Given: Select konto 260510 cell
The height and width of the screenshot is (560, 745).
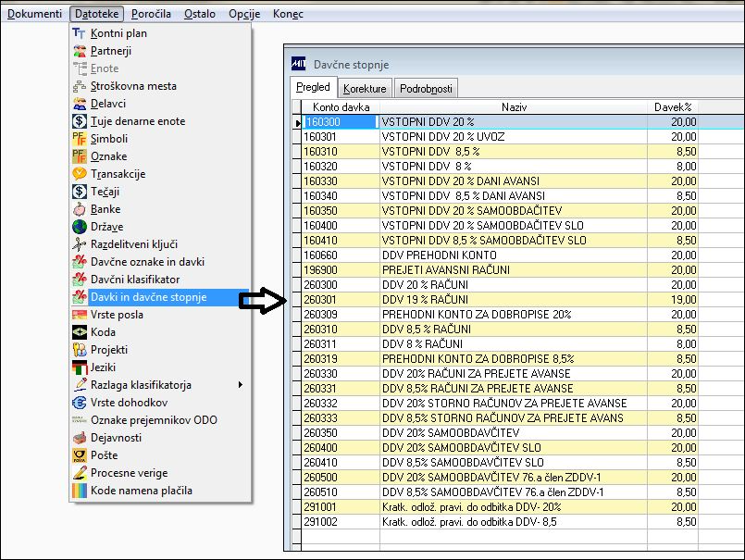Looking at the screenshot, I should pos(341,492).
